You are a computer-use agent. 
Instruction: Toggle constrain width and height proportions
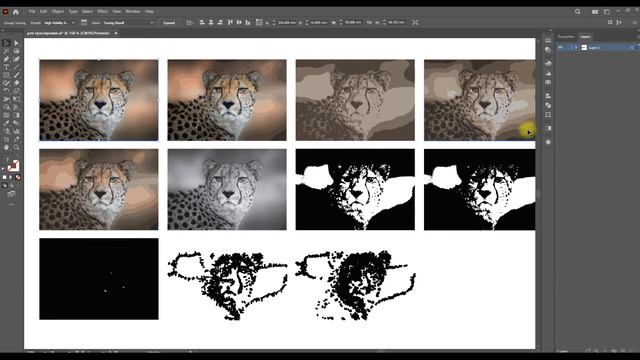click(369, 22)
